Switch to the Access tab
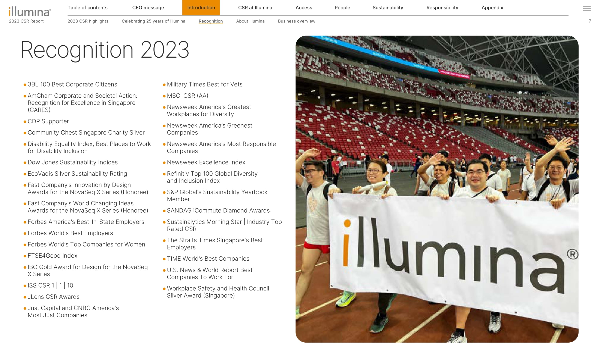 [x=304, y=7]
